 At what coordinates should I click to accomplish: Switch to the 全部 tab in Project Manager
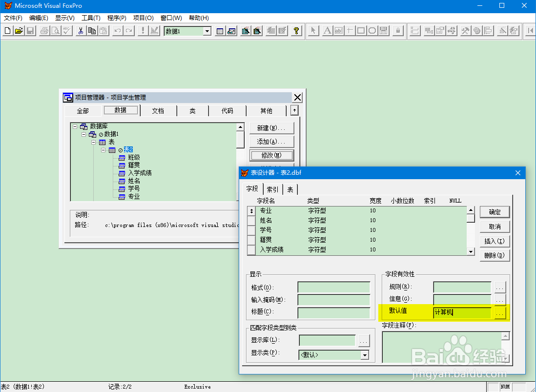coord(82,111)
